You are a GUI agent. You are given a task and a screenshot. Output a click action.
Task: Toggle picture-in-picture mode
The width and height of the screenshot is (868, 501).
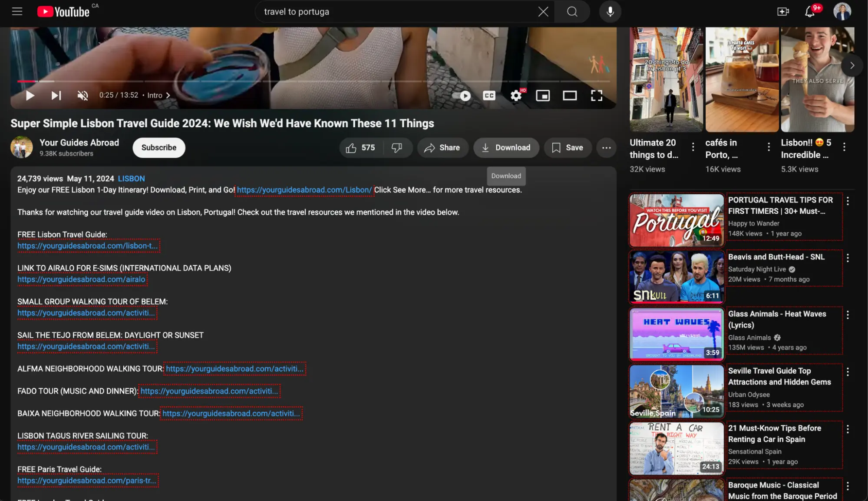point(543,95)
